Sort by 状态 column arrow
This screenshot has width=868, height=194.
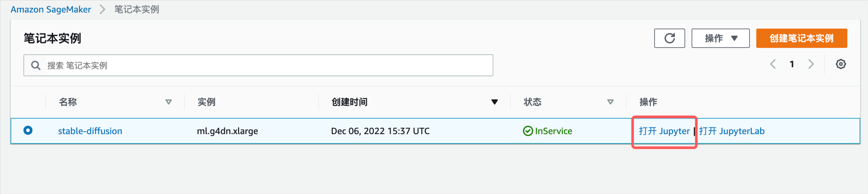pyautogui.click(x=610, y=102)
